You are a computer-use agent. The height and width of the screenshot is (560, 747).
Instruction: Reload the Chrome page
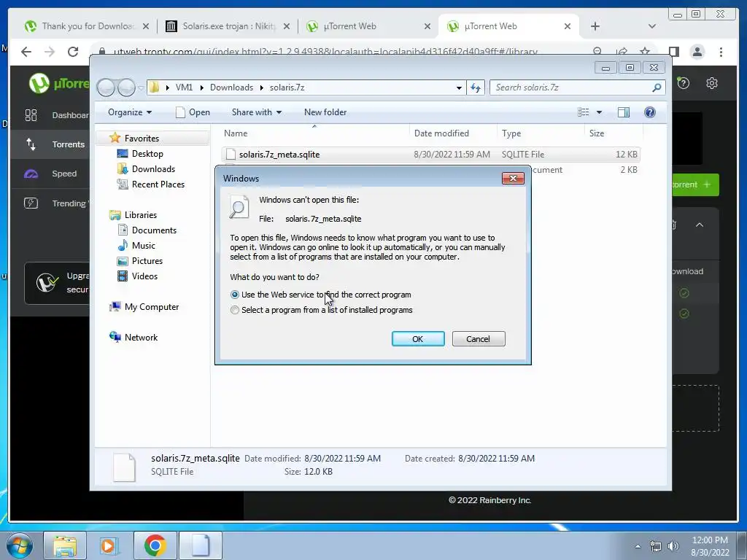click(72, 52)
